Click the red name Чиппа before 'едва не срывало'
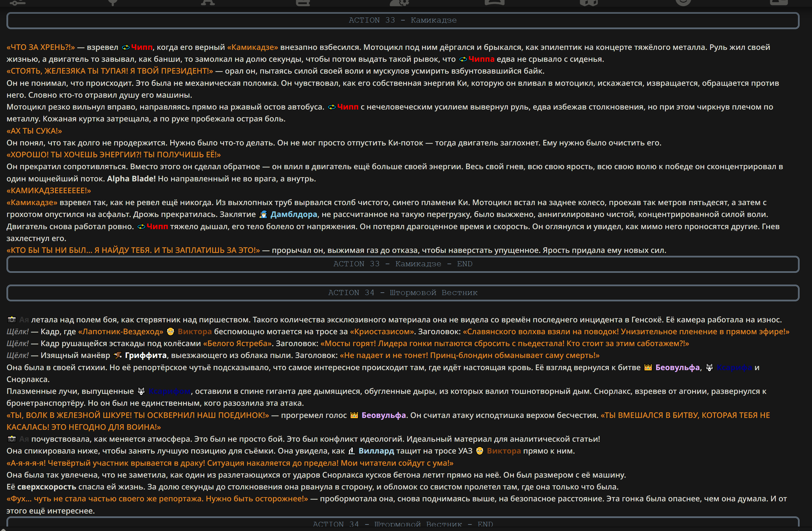Image resolution: width=812 pixels, height=531 pixels. point(481,59)
